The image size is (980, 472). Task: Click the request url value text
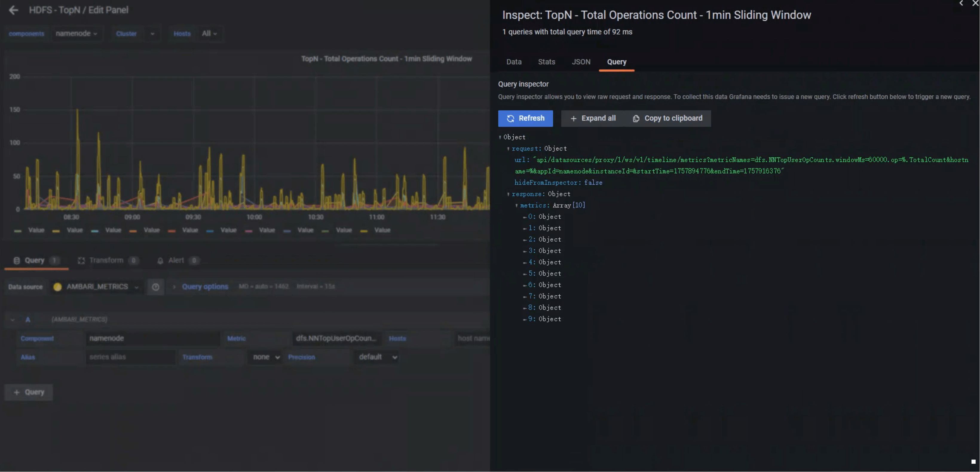tap(742, 165)
